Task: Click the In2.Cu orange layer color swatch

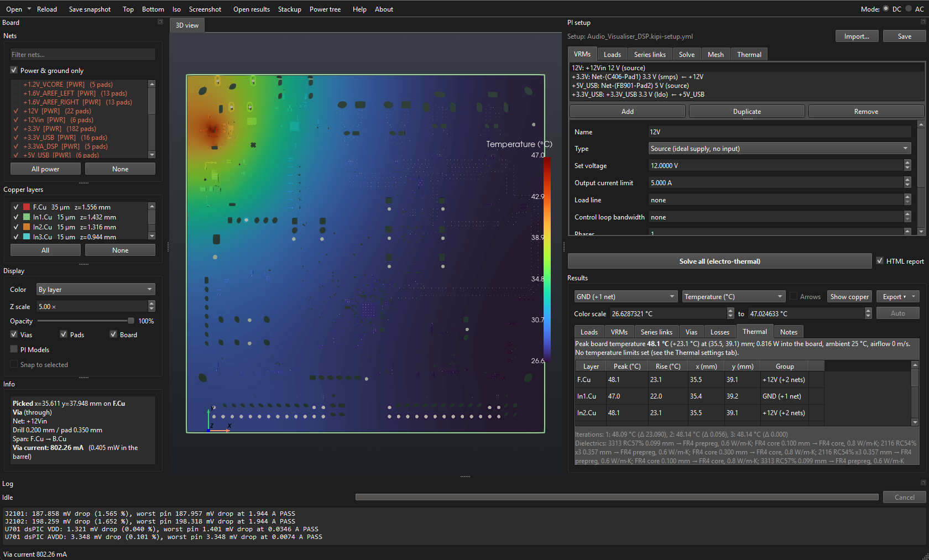Action: pos(26,227)
